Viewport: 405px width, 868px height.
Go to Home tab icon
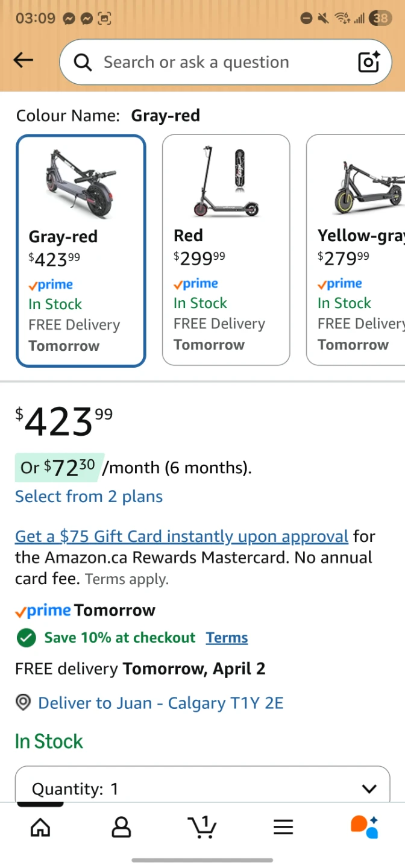click(x=40, y=827)
